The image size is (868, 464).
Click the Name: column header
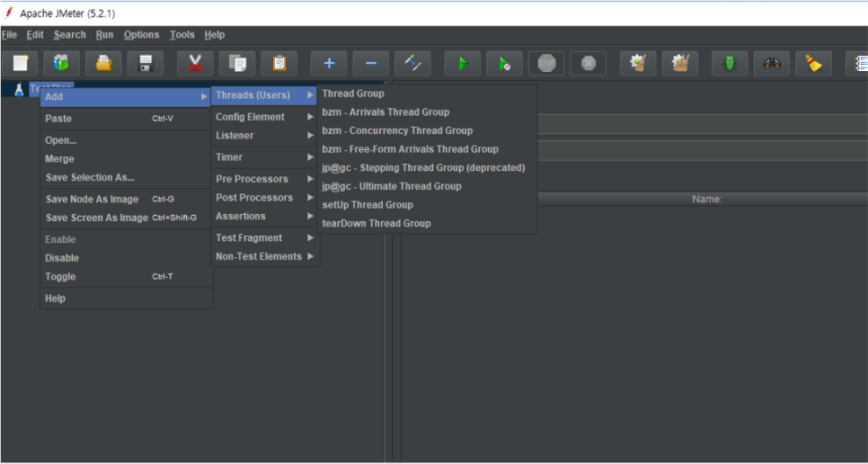click(707, 200)
